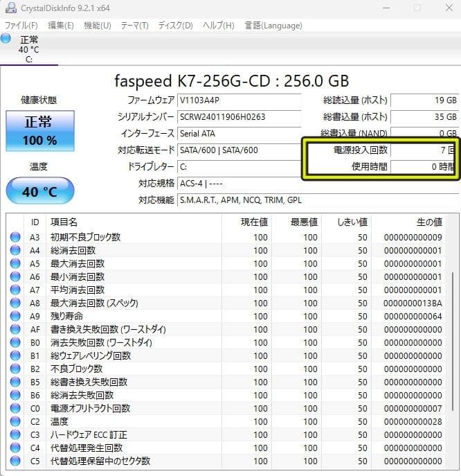Click the status icon for A3 初期不良ブロック数

coord(15,237)
